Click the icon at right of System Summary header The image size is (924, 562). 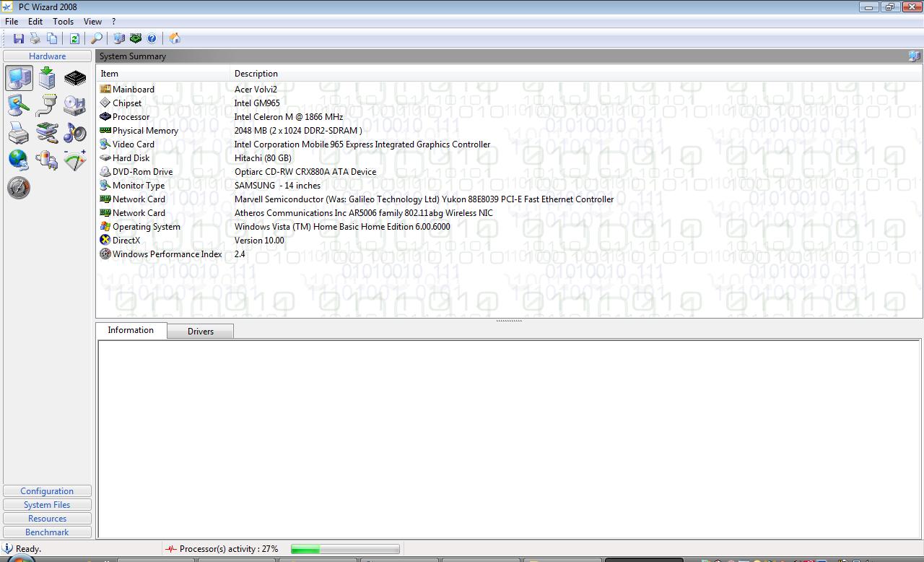pyautogui.click(x=914, y=56)
